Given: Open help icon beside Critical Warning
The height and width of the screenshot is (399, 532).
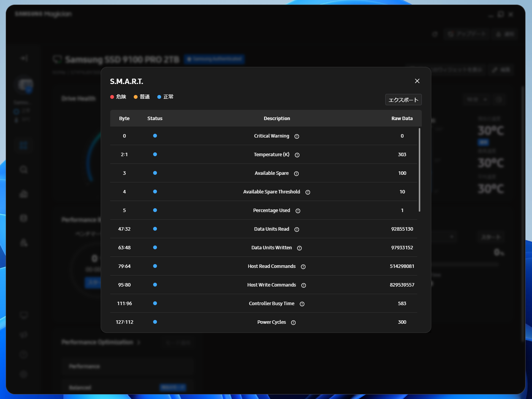Looking at the screenshot, I should 297,136.
